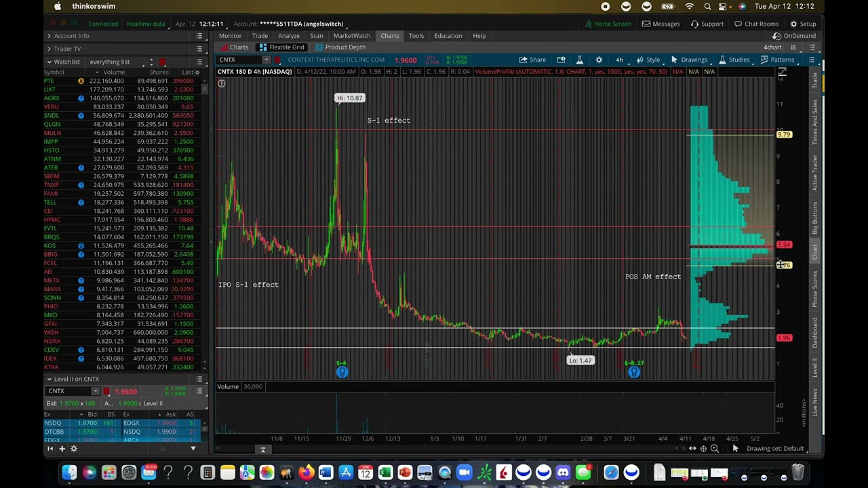Open the symbol dropdown in the Level II panel

coord(96,391)
